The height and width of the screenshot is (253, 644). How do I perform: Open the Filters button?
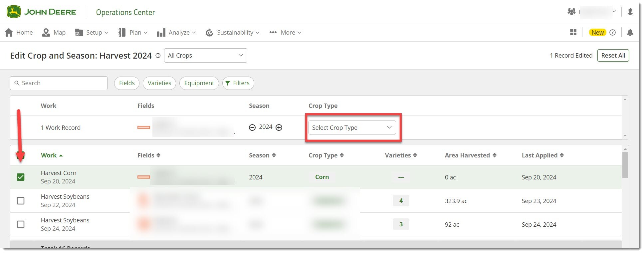pyautogui.click(x=238, y=83)
